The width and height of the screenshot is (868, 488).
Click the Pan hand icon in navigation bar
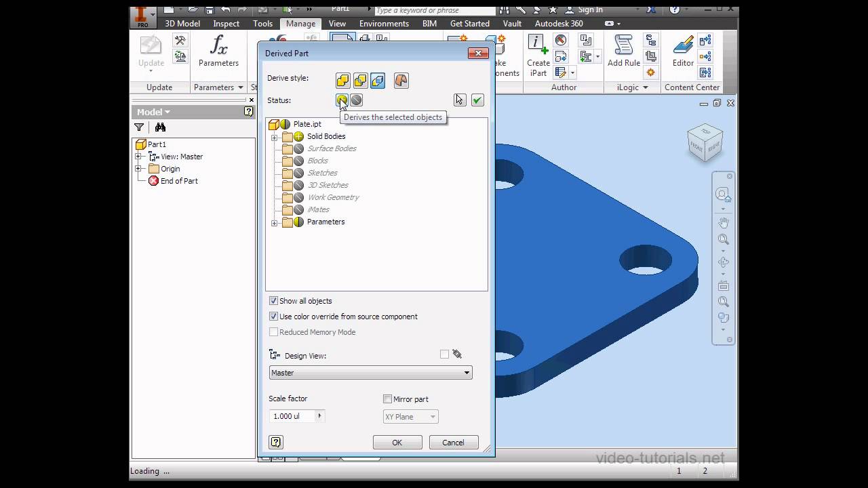tap(724, 223)
